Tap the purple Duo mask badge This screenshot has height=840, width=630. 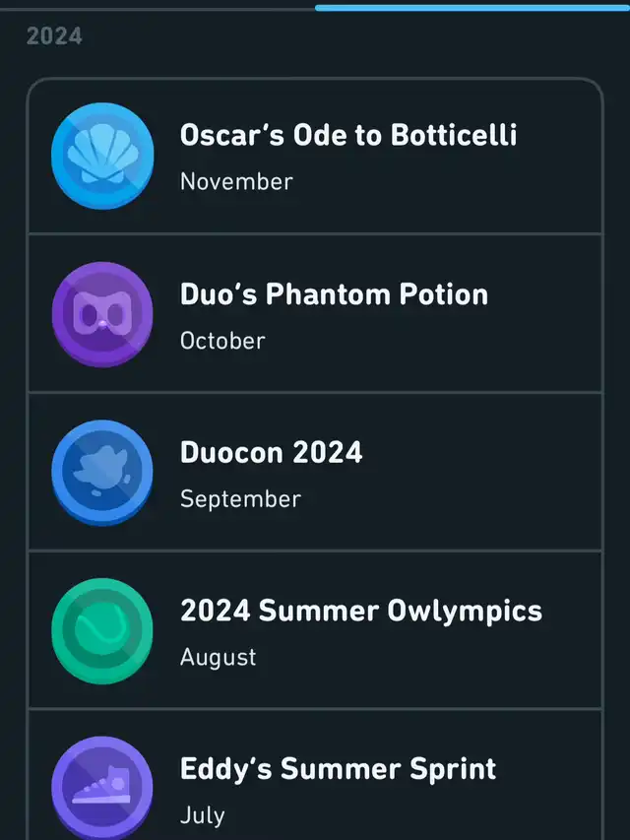(x=102, y=315)
